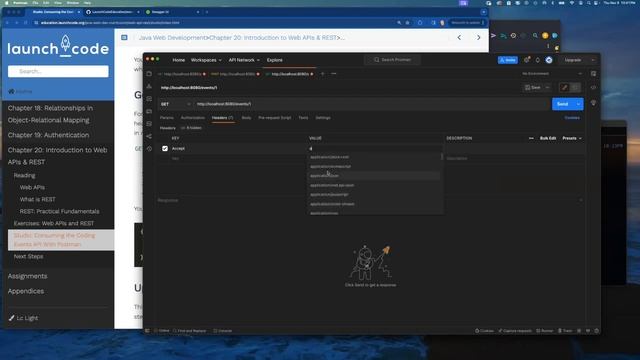
Task: Open Find and Replace in footer
Action: point(190,331)
